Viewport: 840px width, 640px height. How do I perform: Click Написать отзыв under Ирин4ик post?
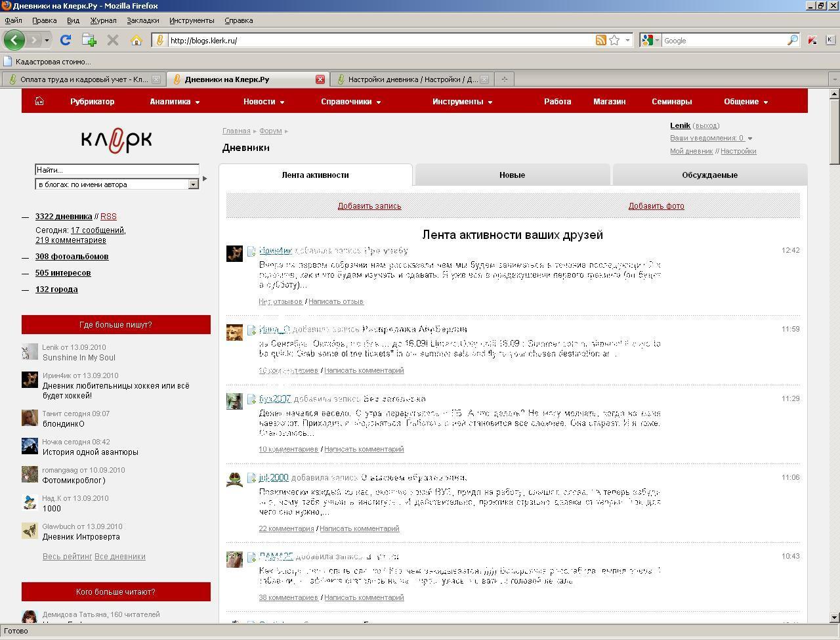[x=336, y=302]
